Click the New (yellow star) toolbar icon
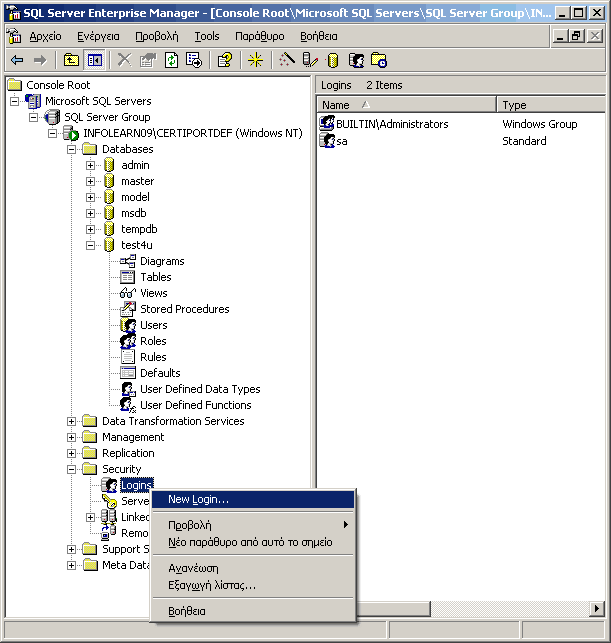 (255, 60)
